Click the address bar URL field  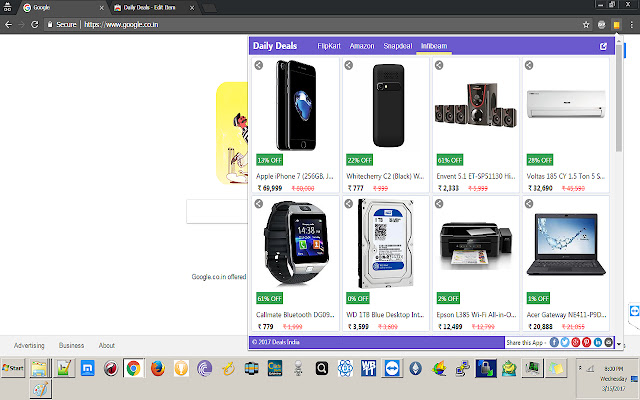(x=310, y=25)
